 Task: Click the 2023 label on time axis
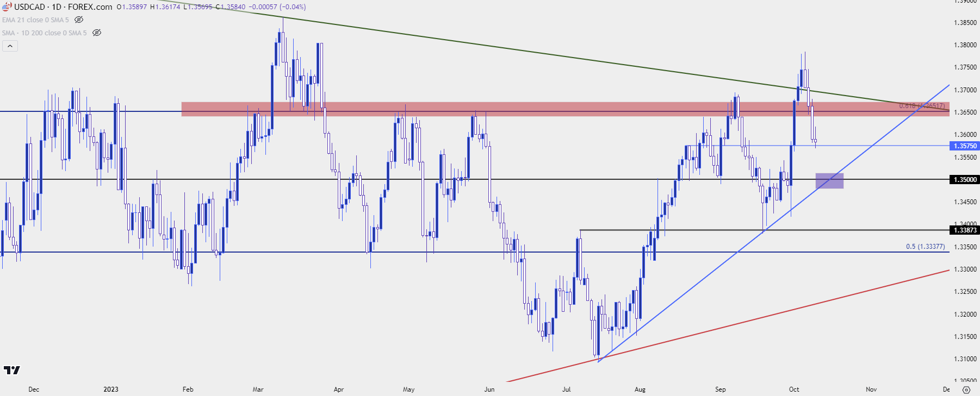110,389
